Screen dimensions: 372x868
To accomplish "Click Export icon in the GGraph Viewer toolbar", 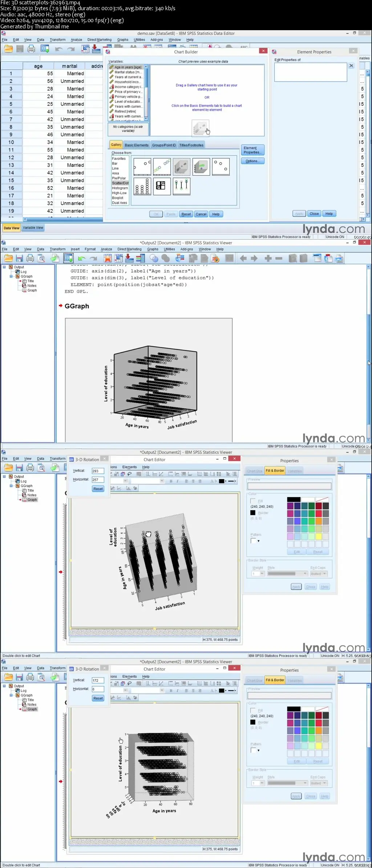I will [x=55, y=258].
